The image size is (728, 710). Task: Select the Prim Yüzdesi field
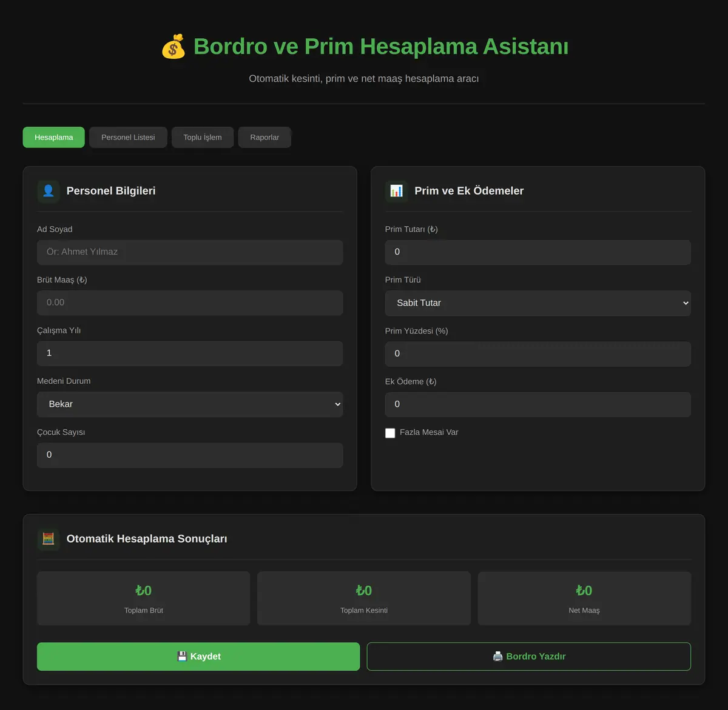[x=538, y=354]
